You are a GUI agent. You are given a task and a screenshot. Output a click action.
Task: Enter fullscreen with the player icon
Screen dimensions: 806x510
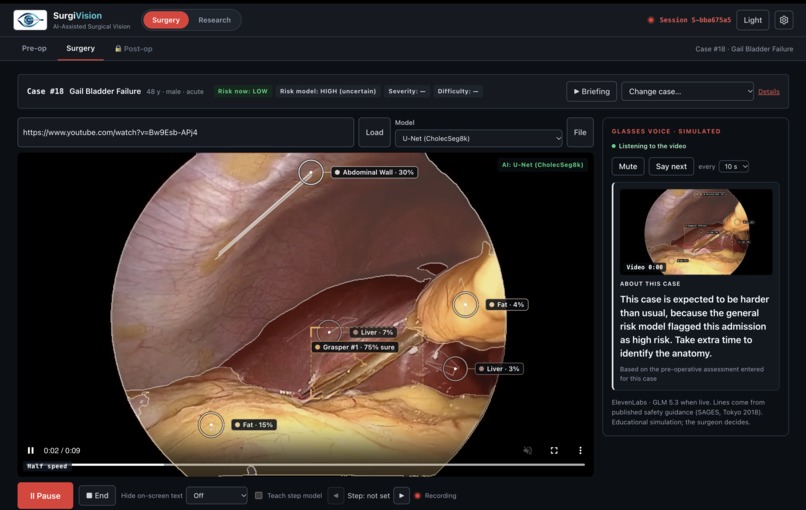click(x=554, y=450)
